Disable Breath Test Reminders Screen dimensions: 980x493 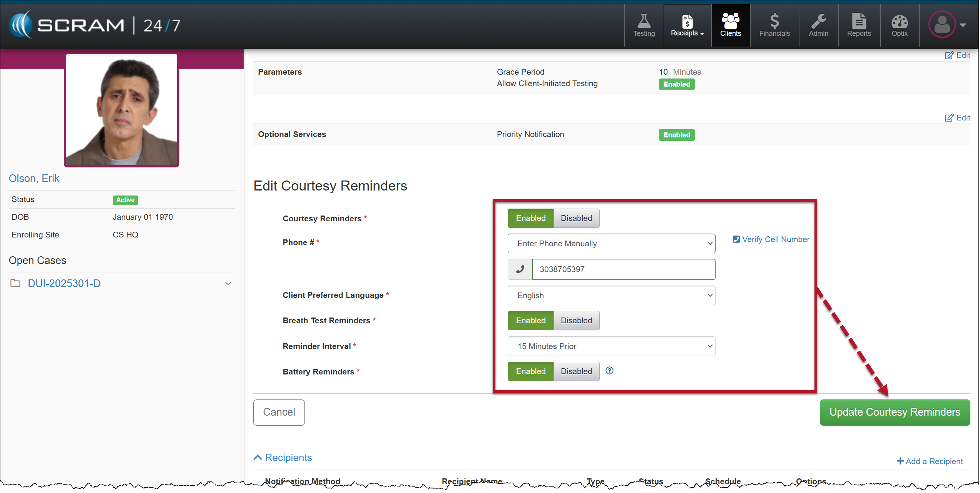tap(576, 321)
